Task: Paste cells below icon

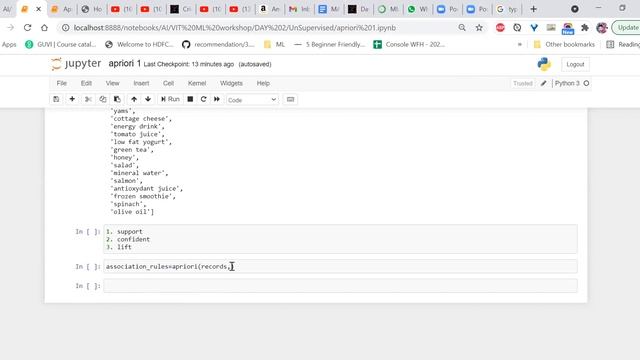Action: 117,99
